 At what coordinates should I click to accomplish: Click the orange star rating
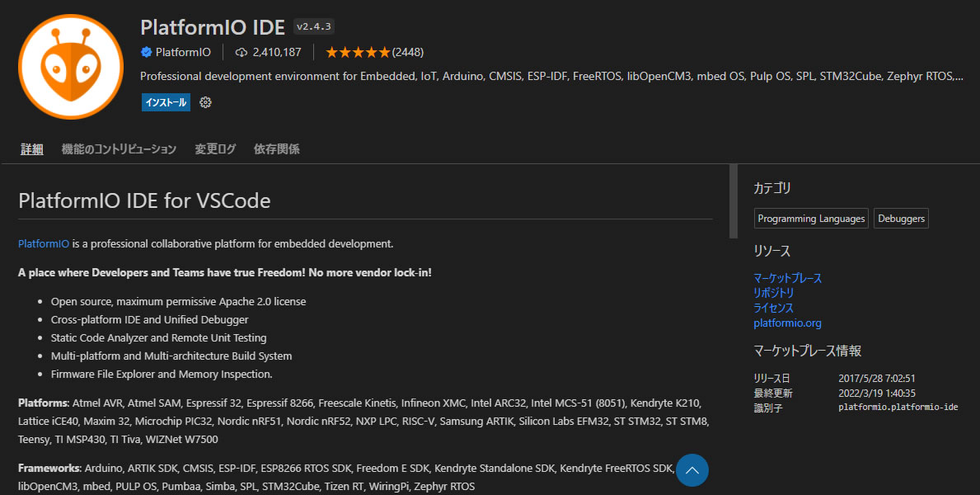[x=358, y=52]
